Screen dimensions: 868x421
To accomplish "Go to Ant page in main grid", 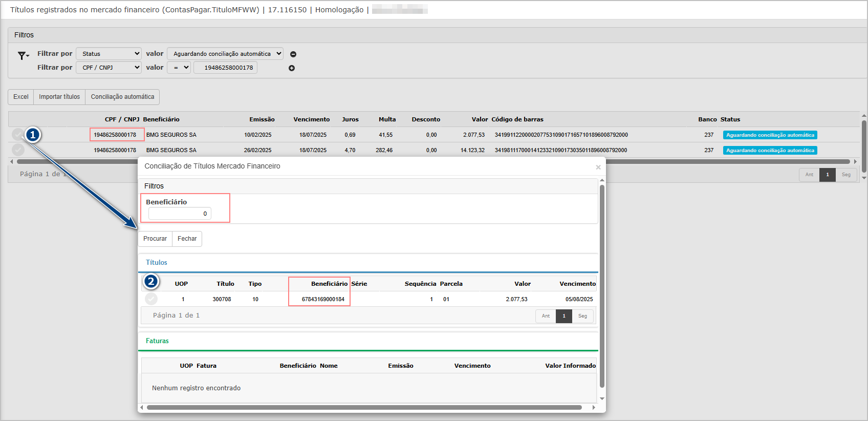I will tap(809, 175).
